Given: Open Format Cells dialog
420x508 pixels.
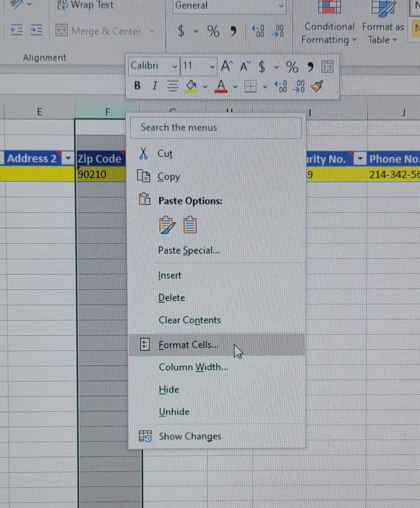Looking at the screenshot, I should (216, 345).
